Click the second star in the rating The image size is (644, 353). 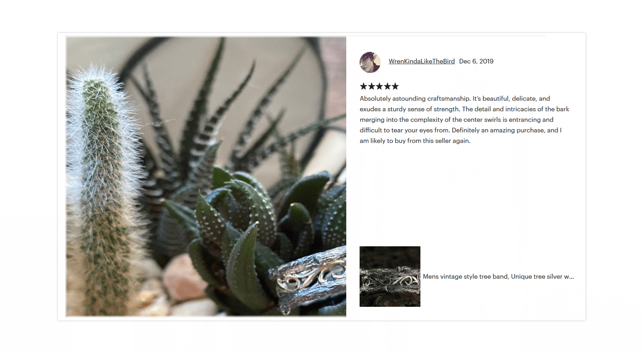point(372,86)
